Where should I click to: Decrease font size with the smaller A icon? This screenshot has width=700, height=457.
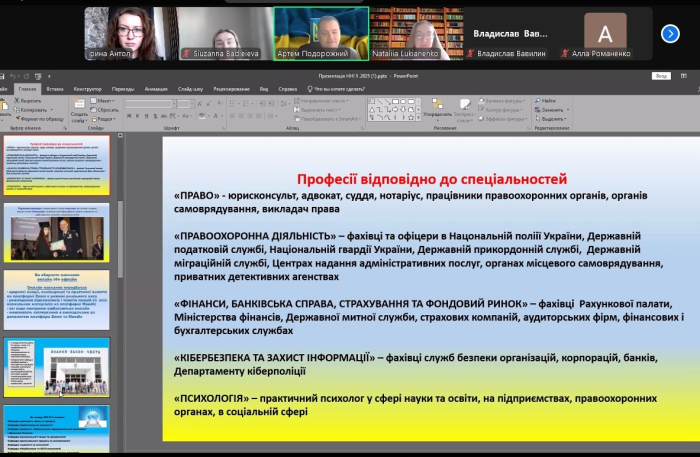208,104
